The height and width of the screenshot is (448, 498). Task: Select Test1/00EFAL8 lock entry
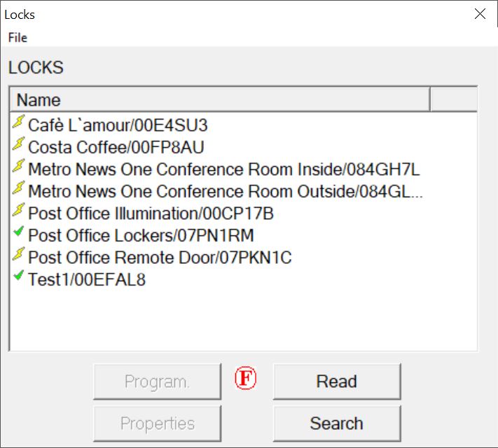(87, 280)
